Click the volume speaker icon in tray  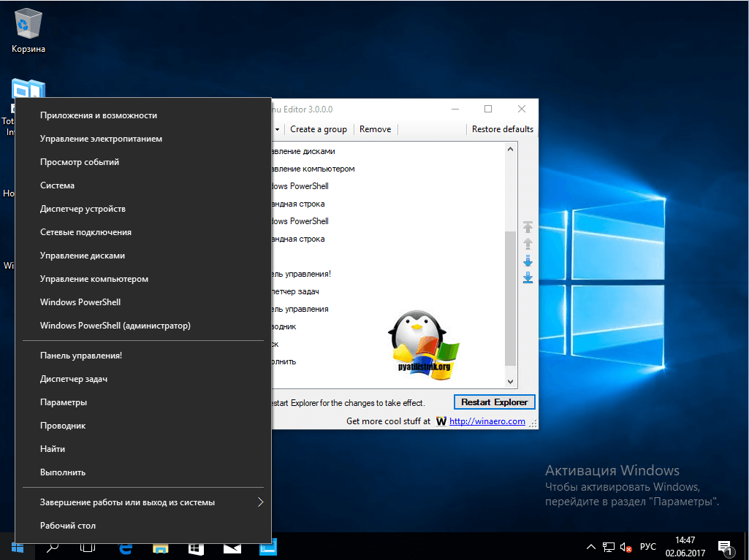[626, 547]
